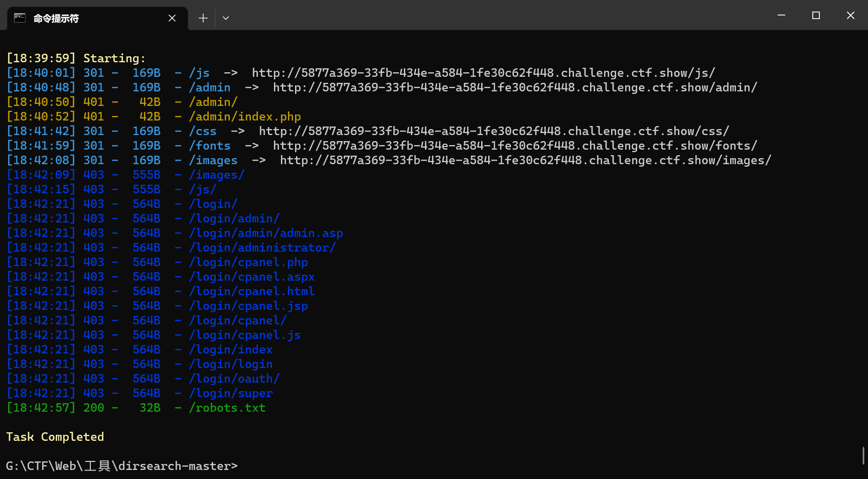Click the '/css' path before the arrow
This screenshot has height=479, width=868.
(203, 131)
